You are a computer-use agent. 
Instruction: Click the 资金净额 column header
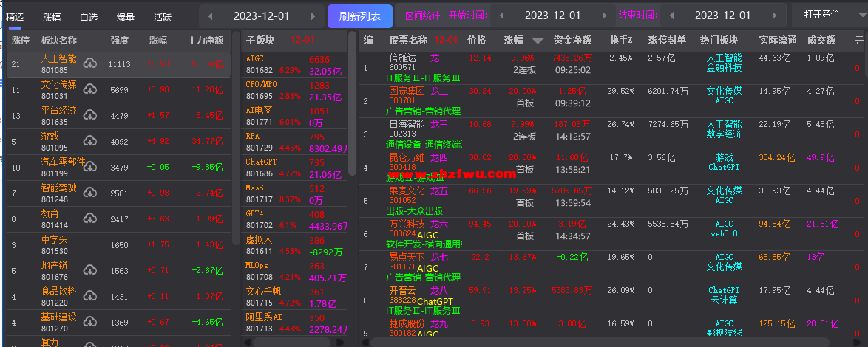coord(572,41)
